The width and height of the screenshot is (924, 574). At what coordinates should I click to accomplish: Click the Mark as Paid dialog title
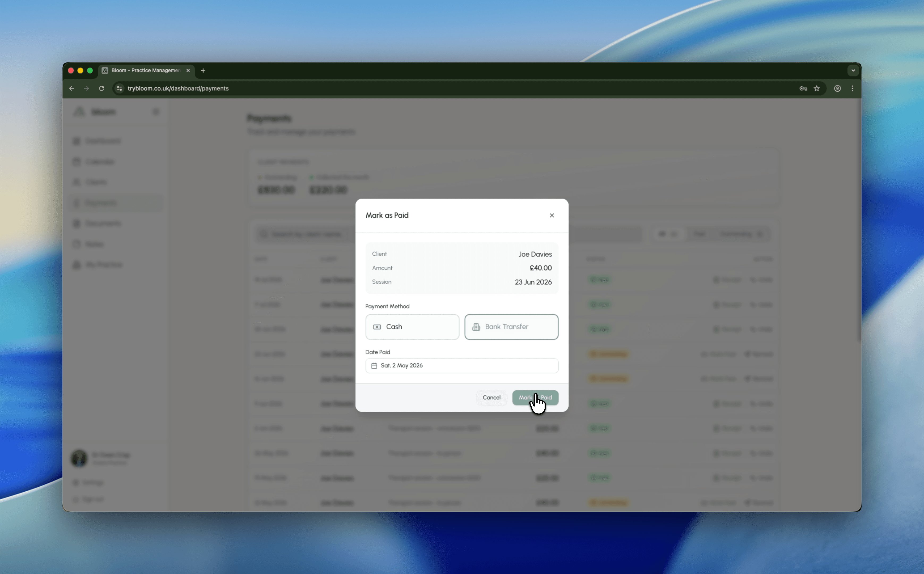(x=387, y=215)
